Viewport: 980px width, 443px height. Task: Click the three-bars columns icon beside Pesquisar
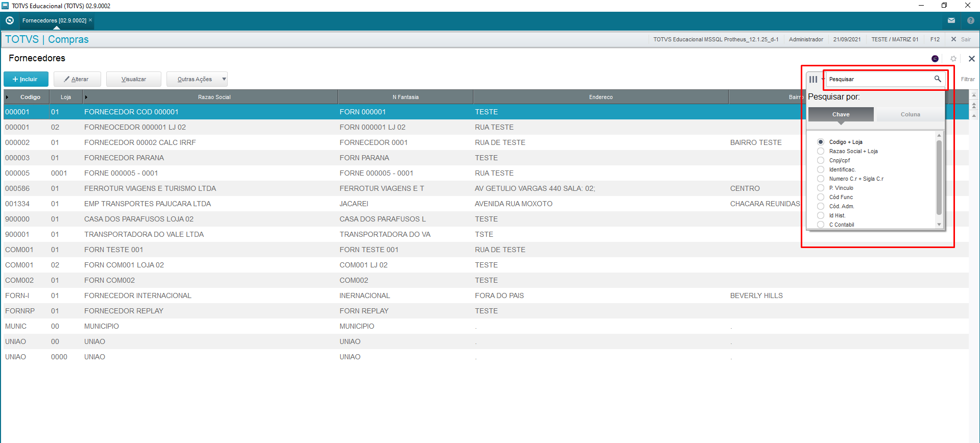pos(813,79)
